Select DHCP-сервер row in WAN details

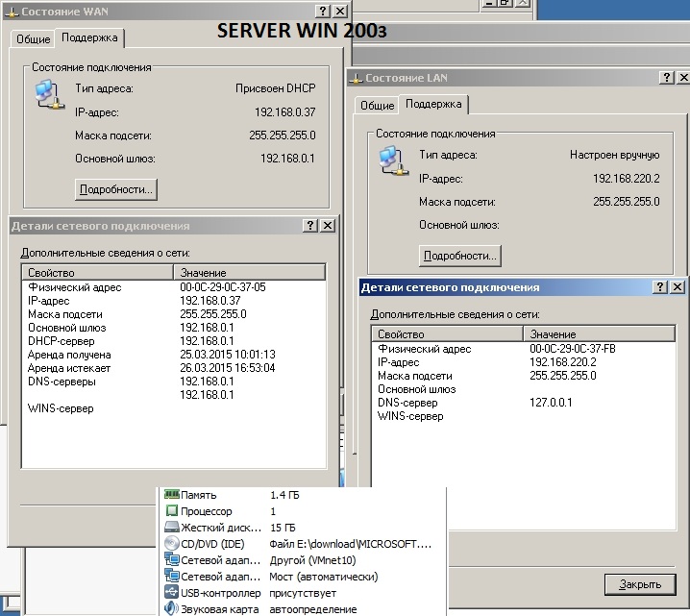click(174, 341)
